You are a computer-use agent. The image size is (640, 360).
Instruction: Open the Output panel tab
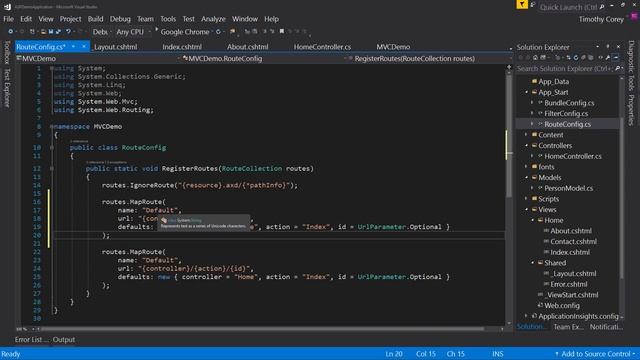(x=64, y=340)
